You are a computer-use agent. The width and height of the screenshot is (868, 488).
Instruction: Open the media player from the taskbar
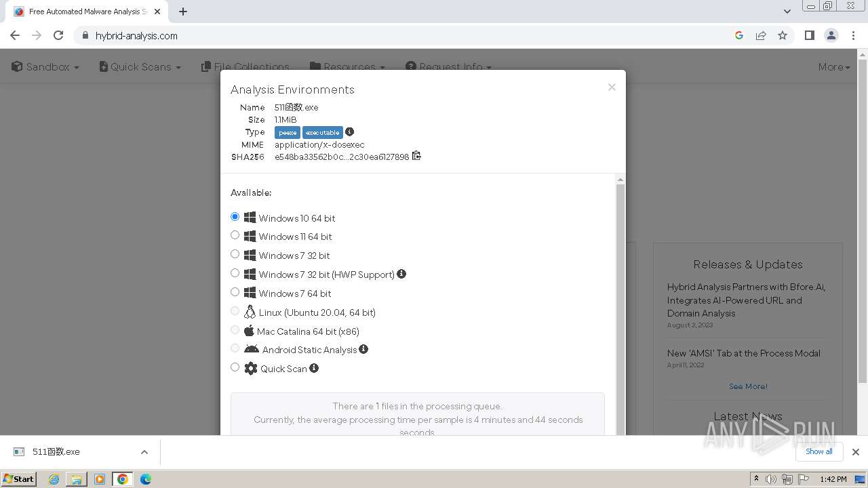[x=100, y=479]
